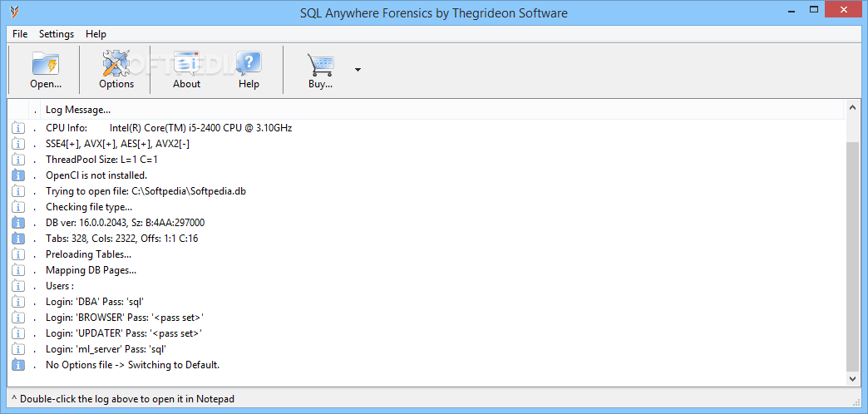
Task: Select "Login: 'BROWSER'" log line
Action: point(125,318)
